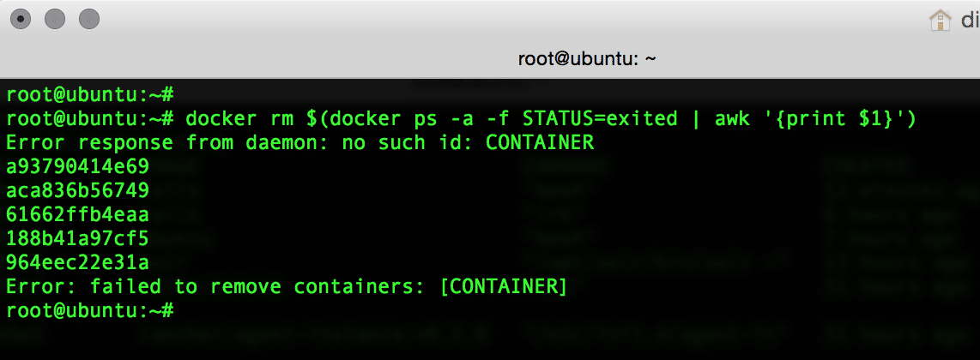Click container ID 964eec22e31a
980x360 pixels.
coord(77,262)
